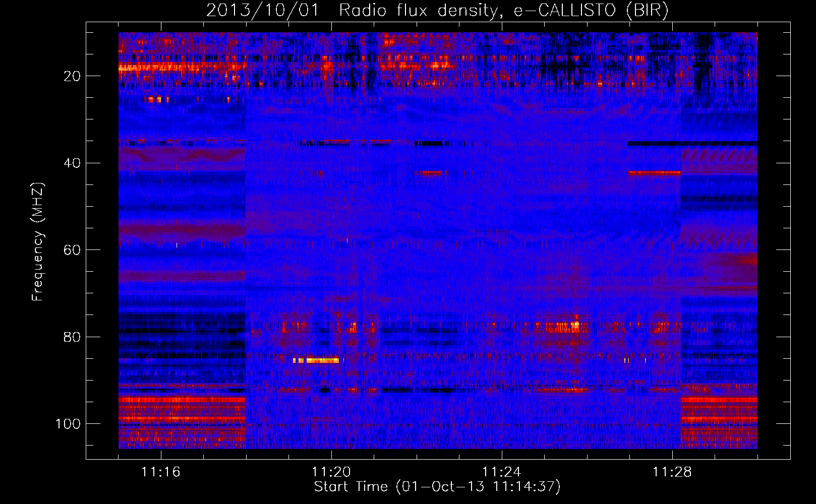
Task: Click the 'Start Time (01-Oct-13 11:14:37)' axis label
Action: tap(437, 487)
